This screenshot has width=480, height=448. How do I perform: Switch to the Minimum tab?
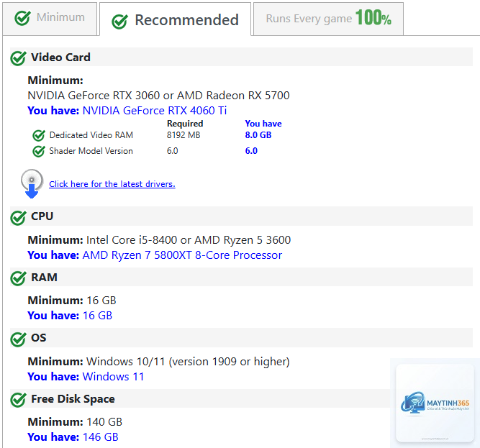tap(50, 19)
